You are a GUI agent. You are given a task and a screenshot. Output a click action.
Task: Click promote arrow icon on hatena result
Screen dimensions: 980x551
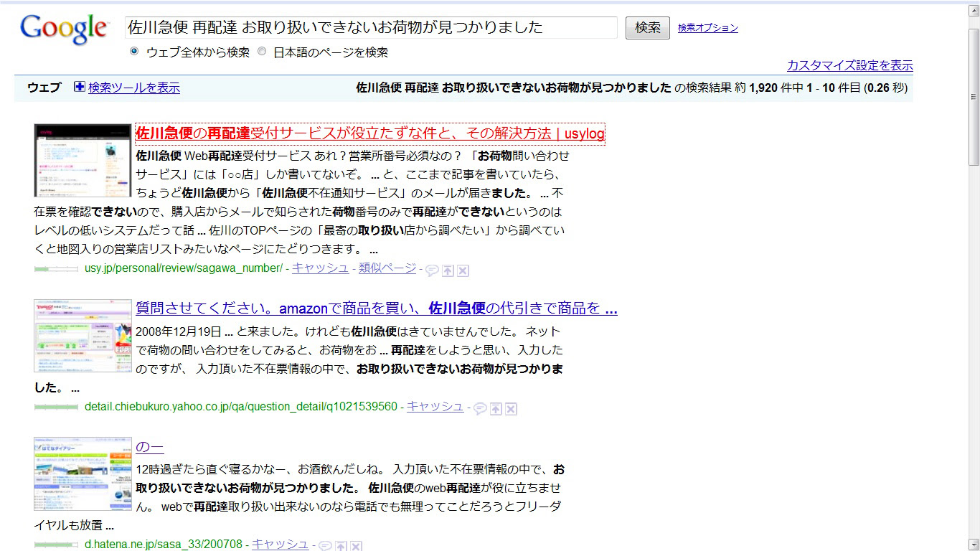[341, 546]
